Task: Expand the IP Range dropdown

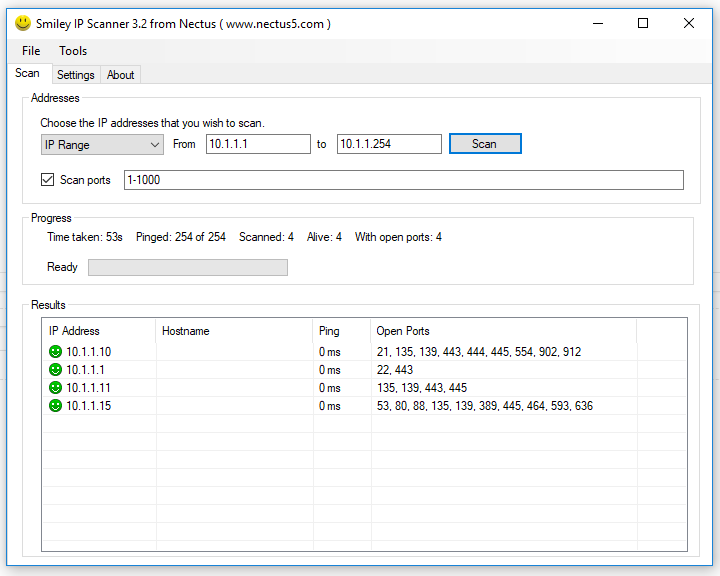Action: (x=102, y=145)
